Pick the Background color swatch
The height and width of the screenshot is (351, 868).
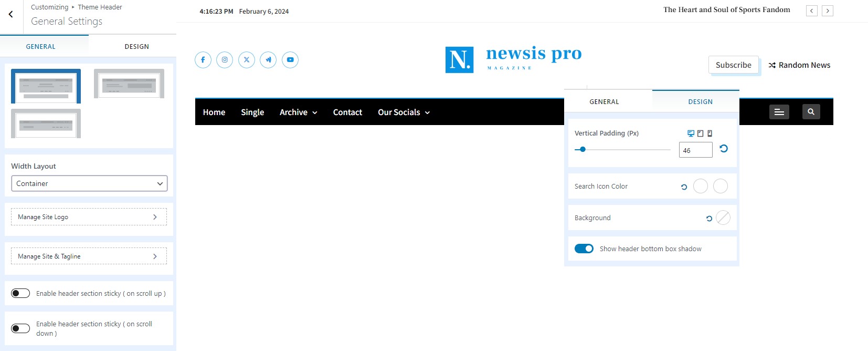(723, 218)
